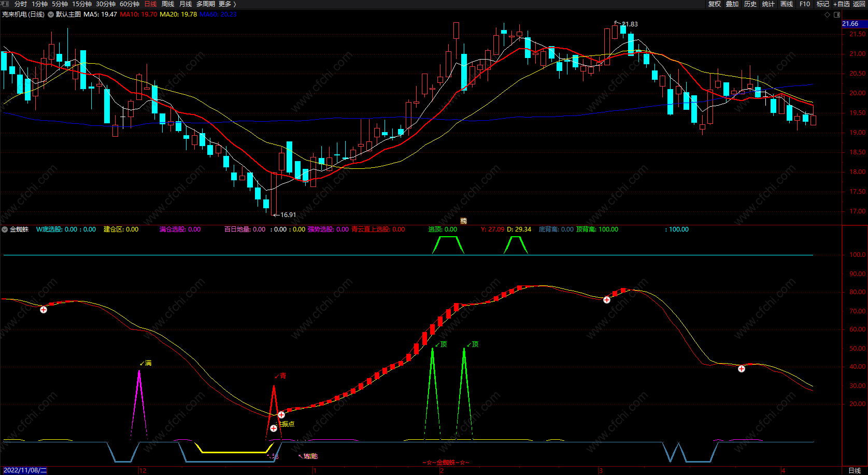Click the 满仓选股: 0.00 label

pyautogui.click(x=180, y=229)
